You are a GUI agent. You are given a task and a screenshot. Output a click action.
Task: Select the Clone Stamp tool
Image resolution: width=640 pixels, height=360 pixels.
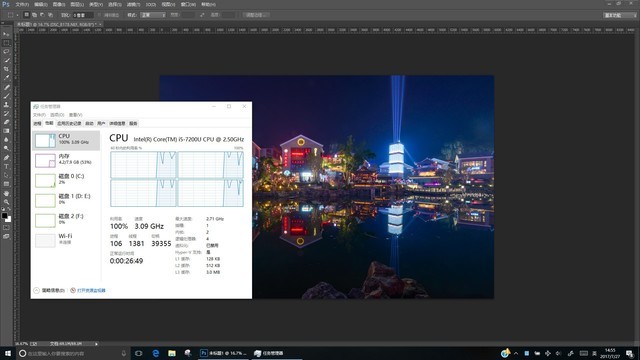(x=6, y=104)
